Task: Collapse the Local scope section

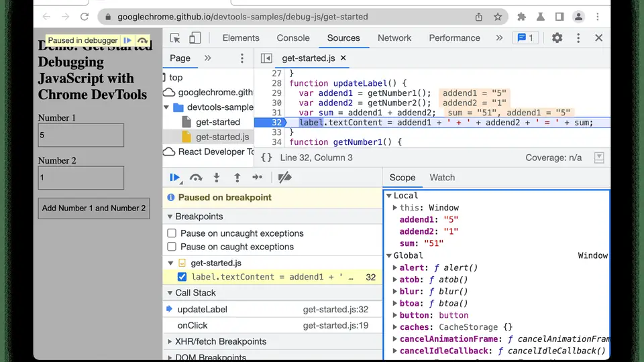Action: coord(389,196)
